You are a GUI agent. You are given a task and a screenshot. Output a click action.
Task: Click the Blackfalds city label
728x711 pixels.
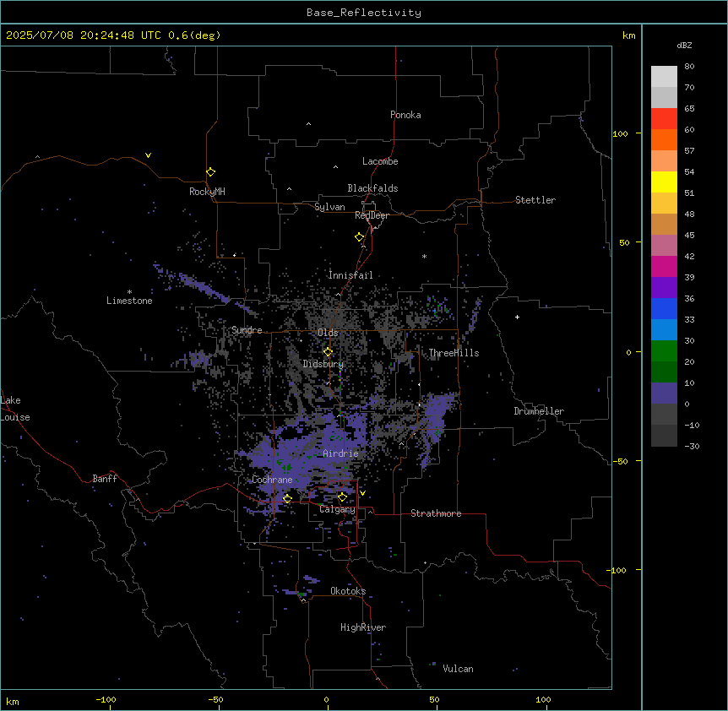(x=372, y=188)
